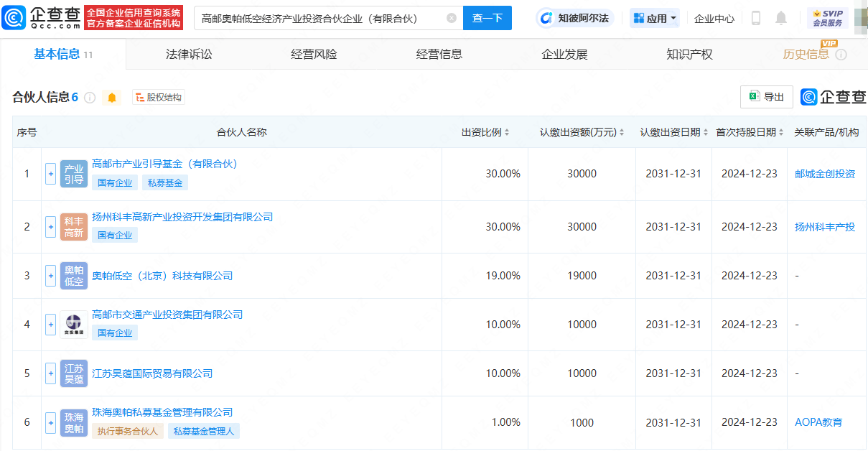The height and width of the screenshot is (451, 868).
Task: Click the 查一下 search button
Action: click(487, 18)
